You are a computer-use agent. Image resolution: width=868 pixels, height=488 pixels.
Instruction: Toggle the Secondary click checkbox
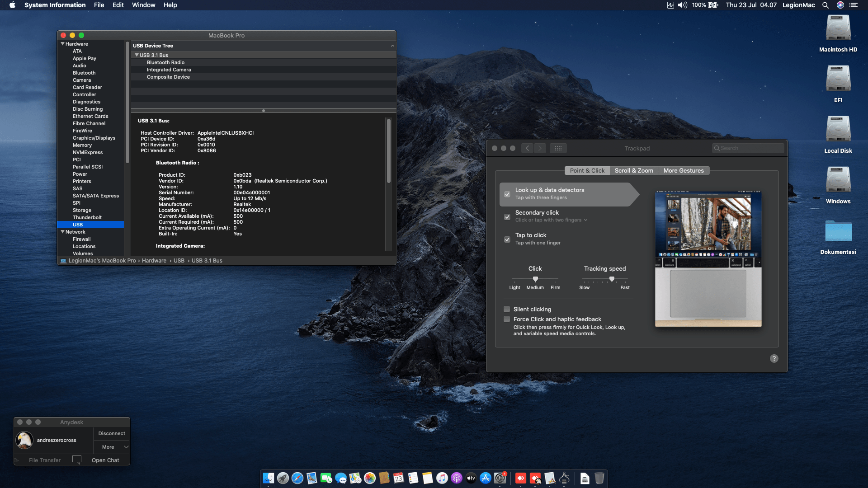507,217
